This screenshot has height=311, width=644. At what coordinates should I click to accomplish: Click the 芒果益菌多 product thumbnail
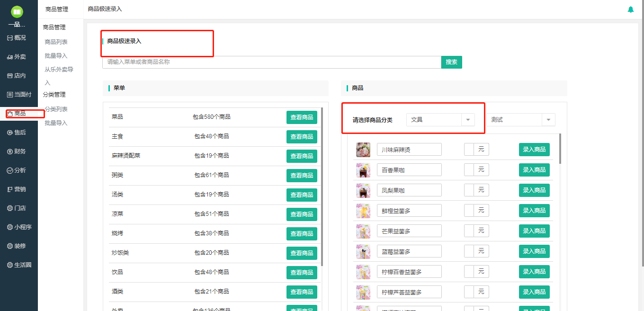click(363, 231)
